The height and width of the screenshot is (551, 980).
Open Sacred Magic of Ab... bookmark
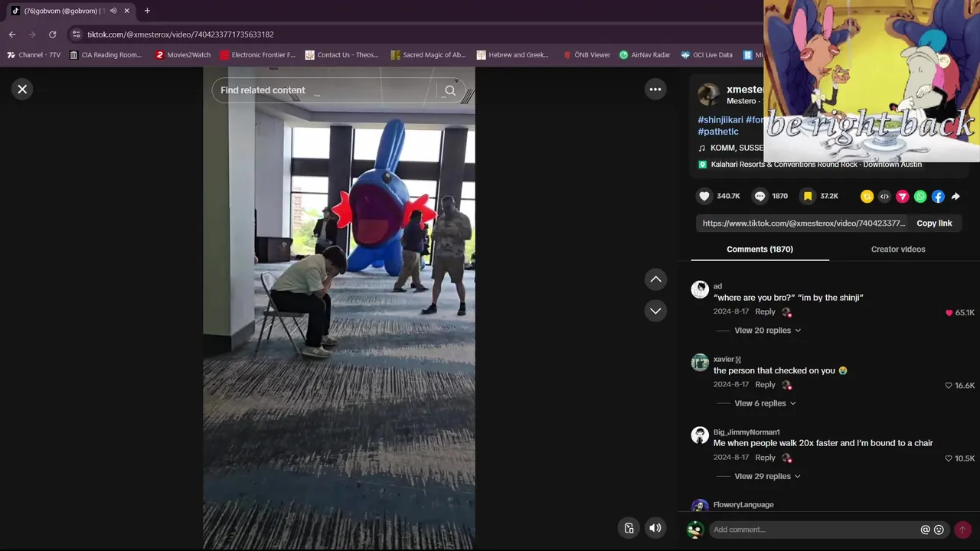(428, 55)
